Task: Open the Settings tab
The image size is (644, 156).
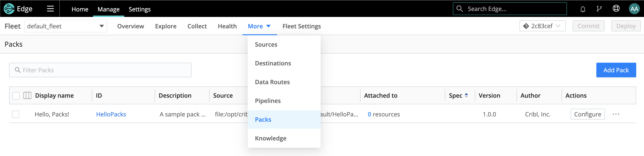Action: click(x=140, y=9)
